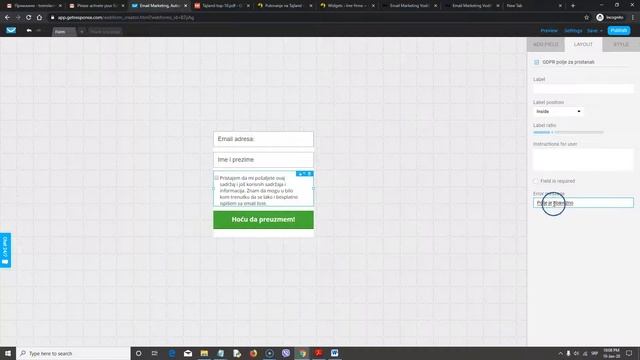Open the Chrome three-dot menu

point(633,18)
